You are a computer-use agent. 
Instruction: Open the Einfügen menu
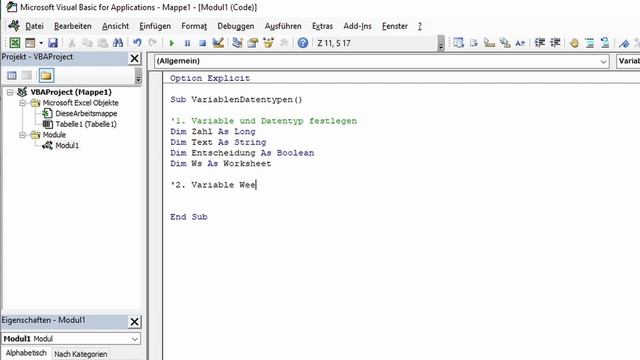coord(155,26)
